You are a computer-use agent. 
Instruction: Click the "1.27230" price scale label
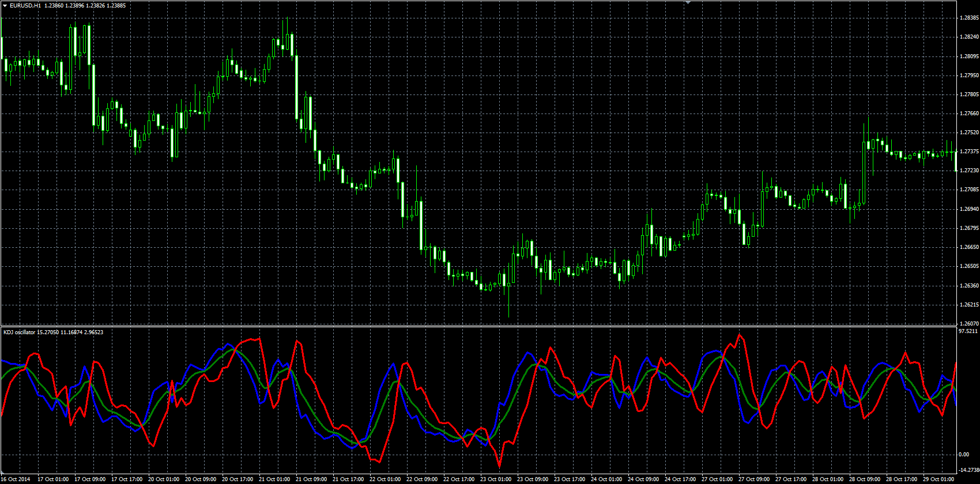(968, 171)
